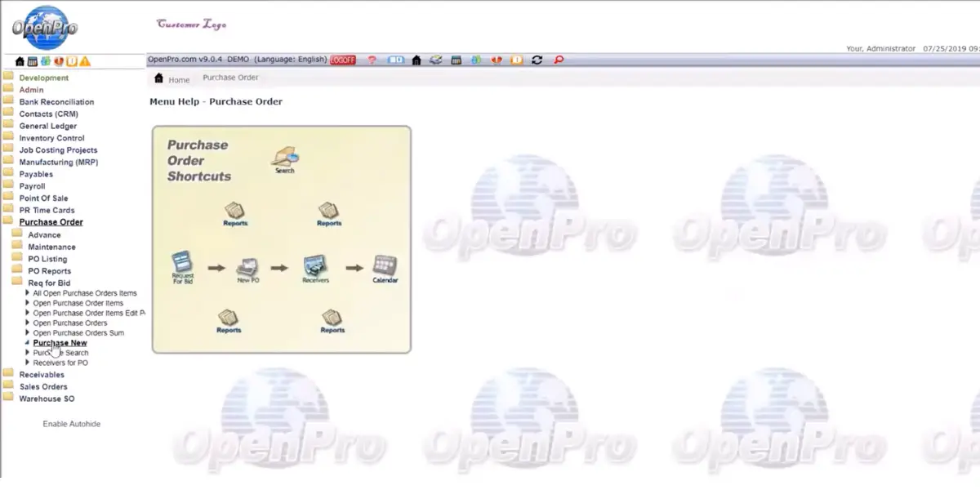Open help via the red question mark icon

(x=372, y=60)
